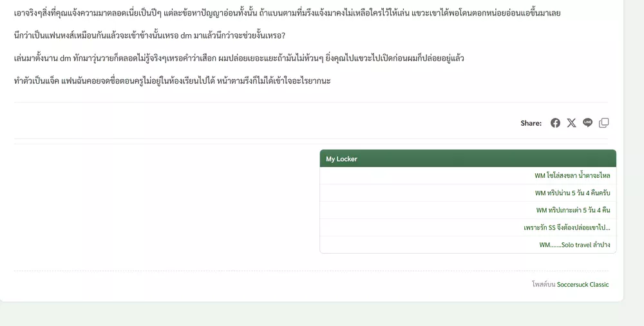Copy the post link with the copy icon
Viewport: 644px width, 326px height.
click(x=604, y=123)
